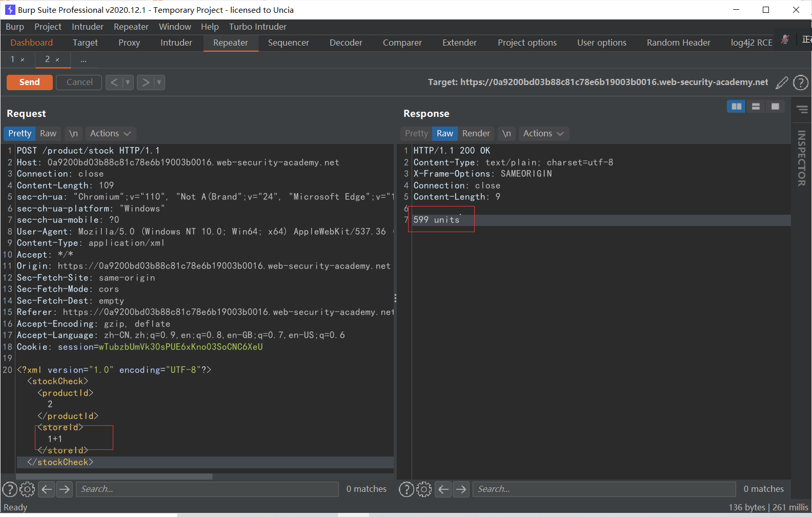Go back to previous request history arrow

click(114, 82)
